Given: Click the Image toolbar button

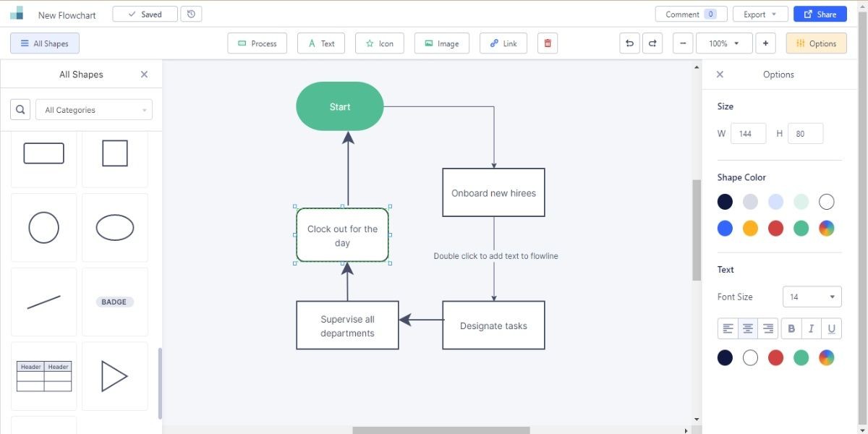Looking at the screenshot, I should click(442, 43).
